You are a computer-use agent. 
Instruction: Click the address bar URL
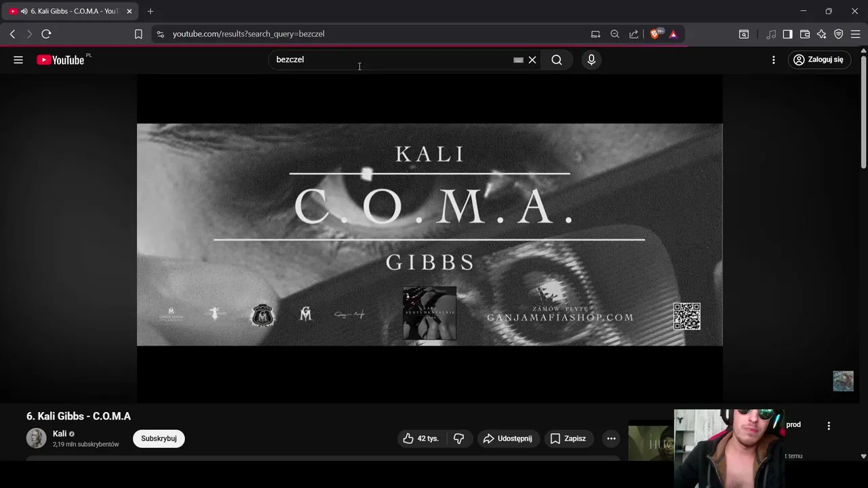248,34
